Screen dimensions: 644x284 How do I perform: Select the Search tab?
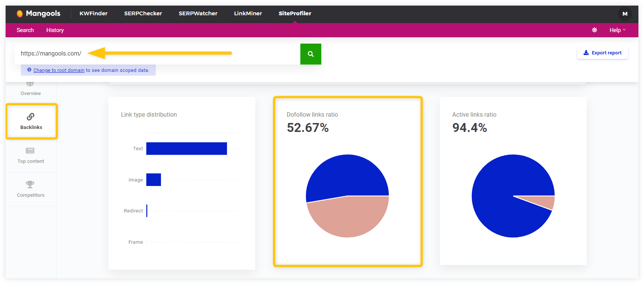pyautogui.click(x=25, y=30)
